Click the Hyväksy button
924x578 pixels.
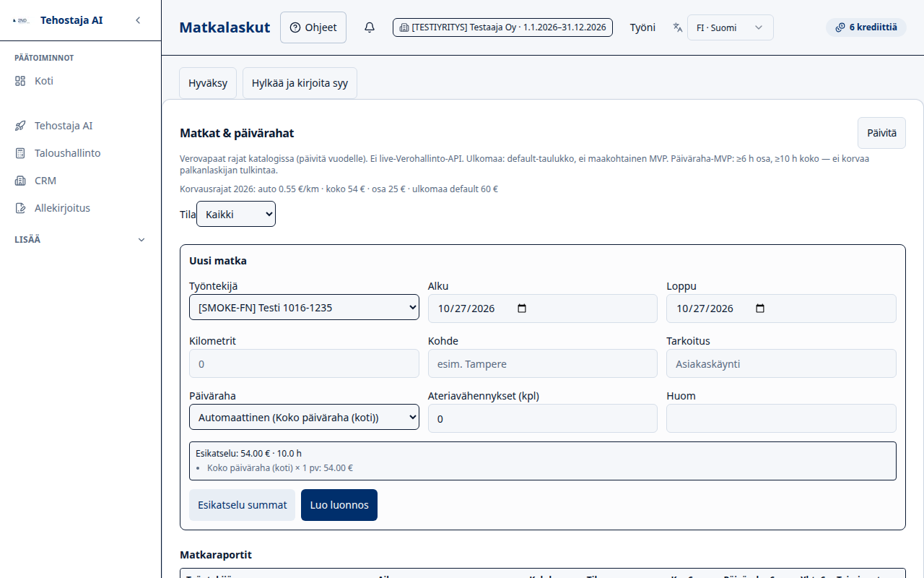tap(208, 83)
